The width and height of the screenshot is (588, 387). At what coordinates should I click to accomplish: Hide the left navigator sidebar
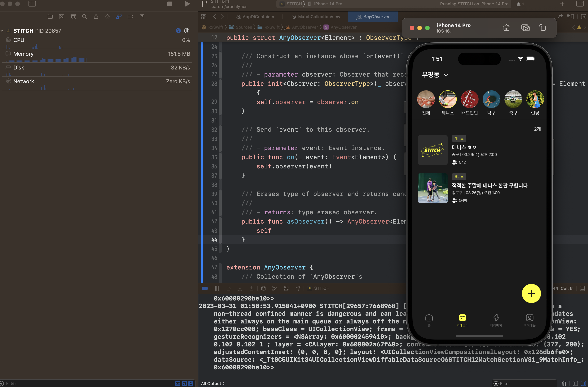32,4
